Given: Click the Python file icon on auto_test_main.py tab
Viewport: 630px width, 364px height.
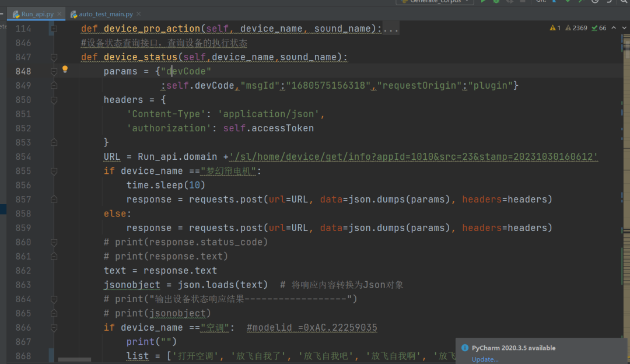Looking at the screenshot, I should pos(73,14).
